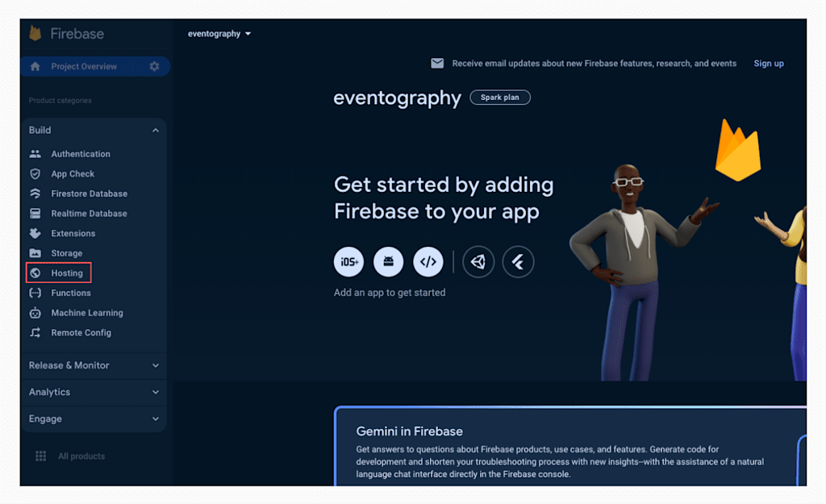Click the Hosting globe icon
The image size is (826, 504).
[x=35, y=273]
